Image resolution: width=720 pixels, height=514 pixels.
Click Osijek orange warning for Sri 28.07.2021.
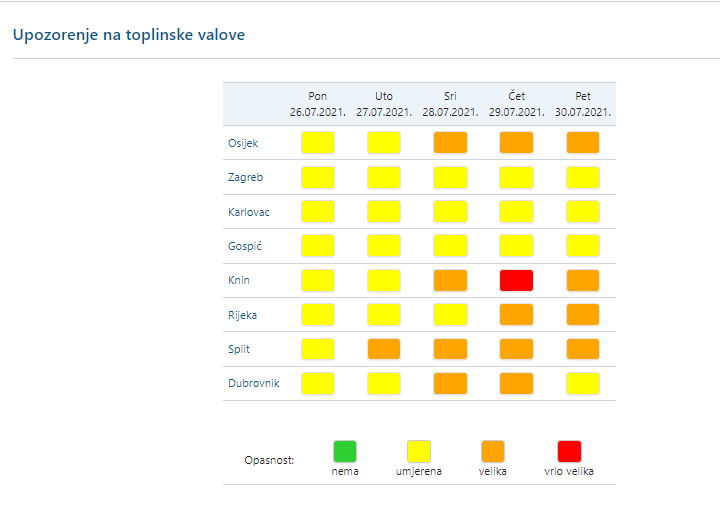(x=450, y=142)
